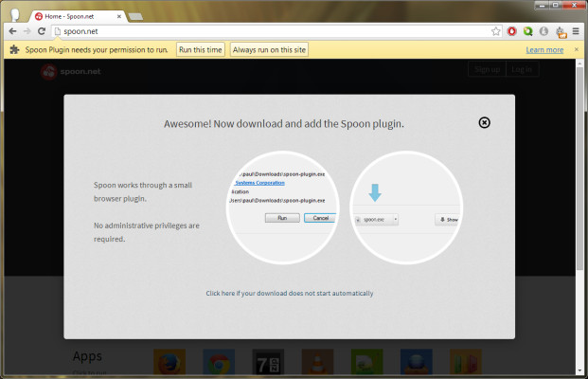
Task: Click the Sign up button
Action: [487, 69]
